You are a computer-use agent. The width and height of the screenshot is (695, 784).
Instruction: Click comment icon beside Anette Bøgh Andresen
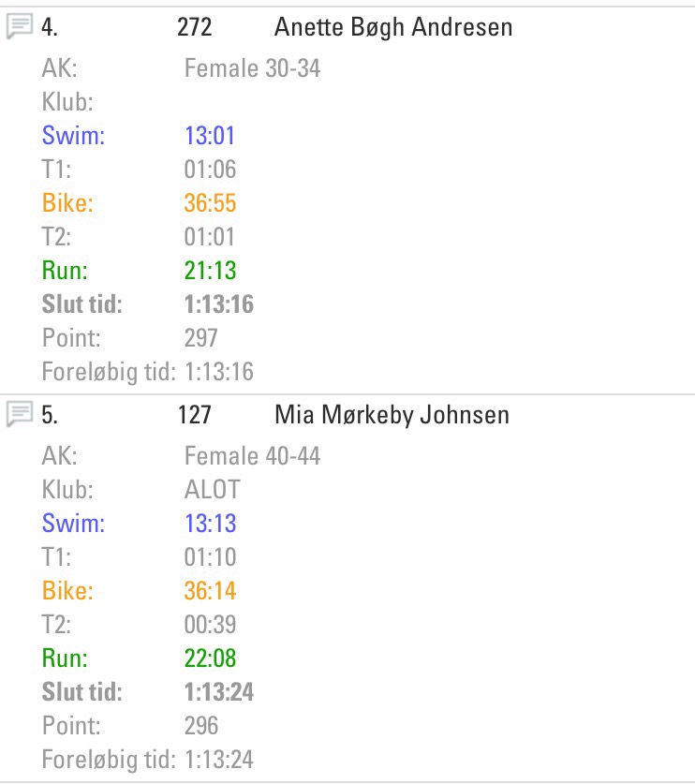click(20, 27)
